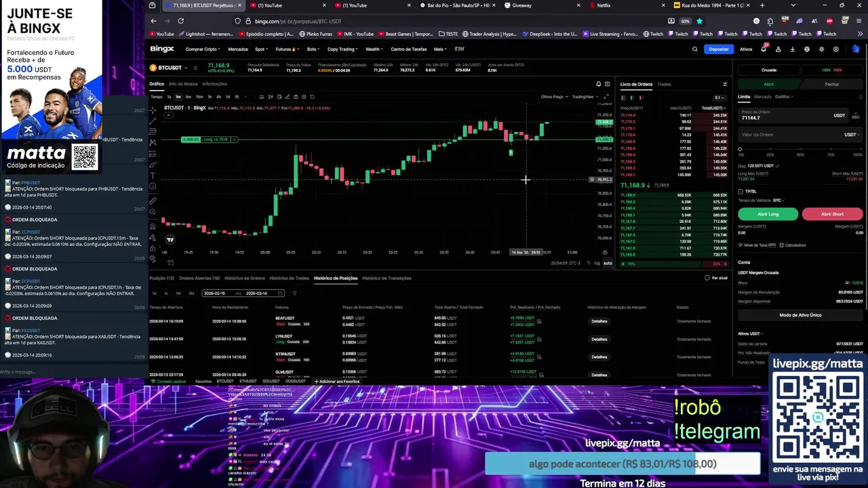The width and height of the screenshot is (868, 488).
Task: Enable the TP/SL checkbox
Action: tap(741, 191)
